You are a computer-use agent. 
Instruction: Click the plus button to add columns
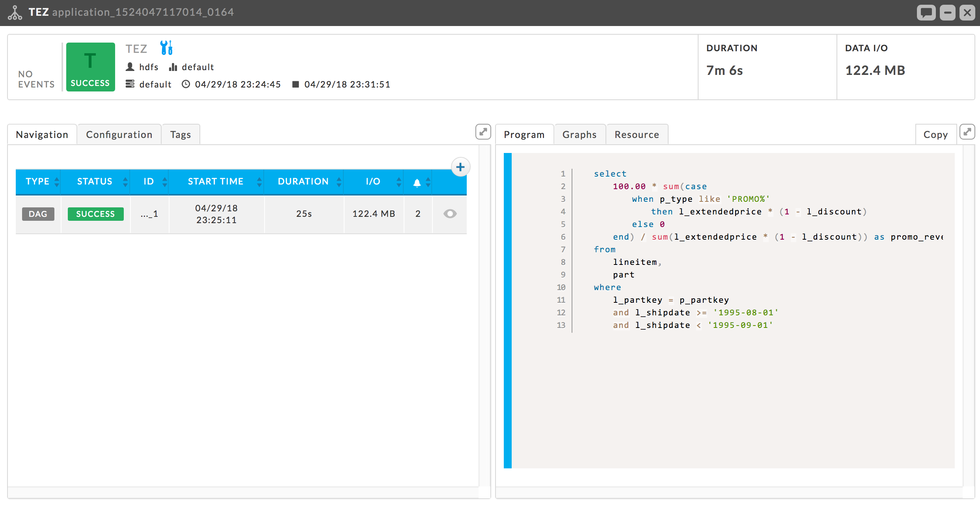pos(460,167)
